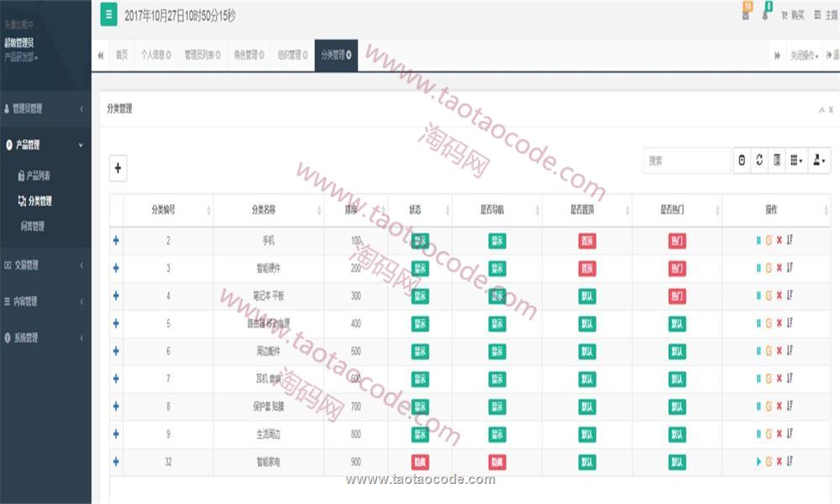Toggle the 是否置顶 badge for 智能硬件 row
The image size is (840, 504).
point(587,269)
